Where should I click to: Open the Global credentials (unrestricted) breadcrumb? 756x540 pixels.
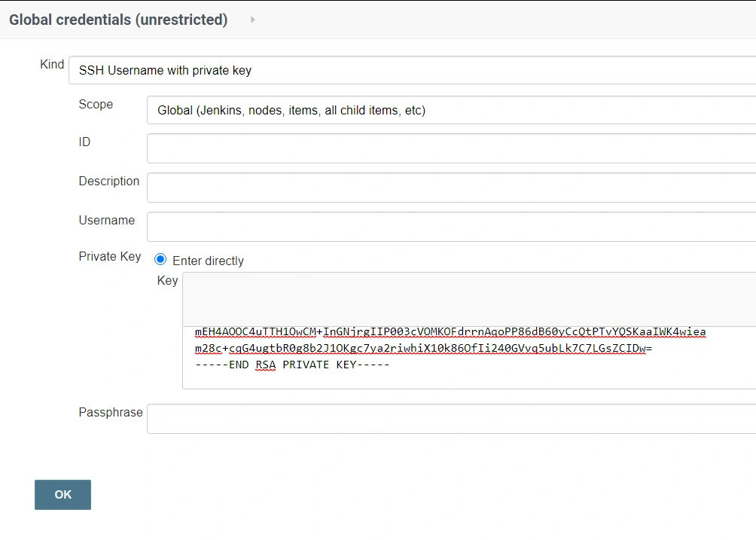coord(118,20)
